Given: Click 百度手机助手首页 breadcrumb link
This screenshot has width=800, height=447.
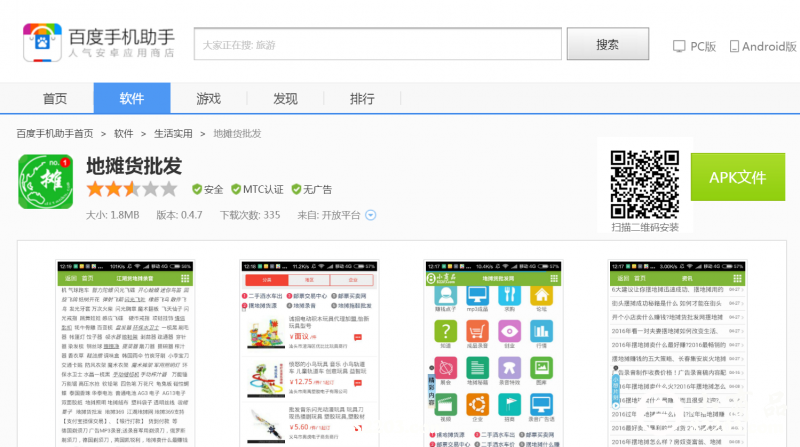Looking at the screenshot, I should (55, 134).
